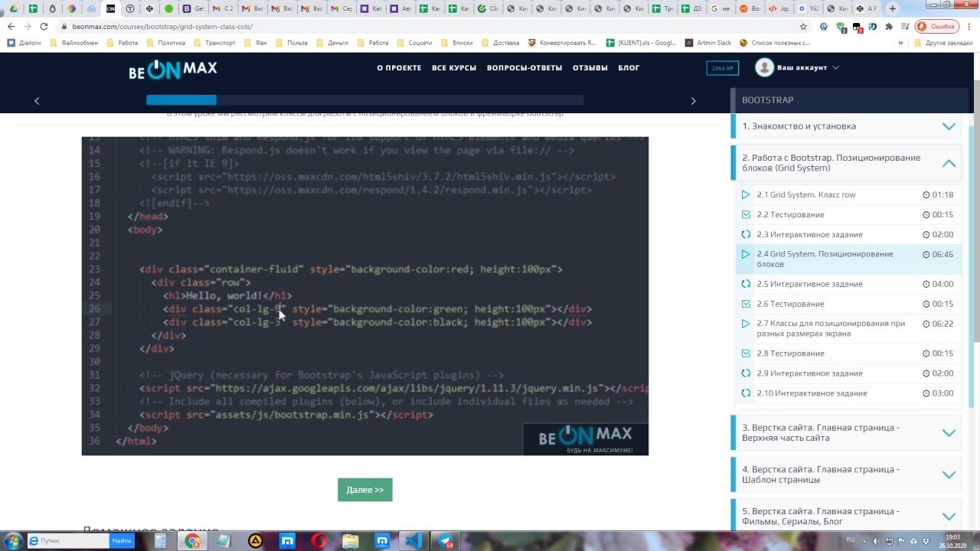The width and height of the screenshot is (980, 551).
Task: Open ВСЕ КУРСЫ menu item
Action: [x=454, y=67]
